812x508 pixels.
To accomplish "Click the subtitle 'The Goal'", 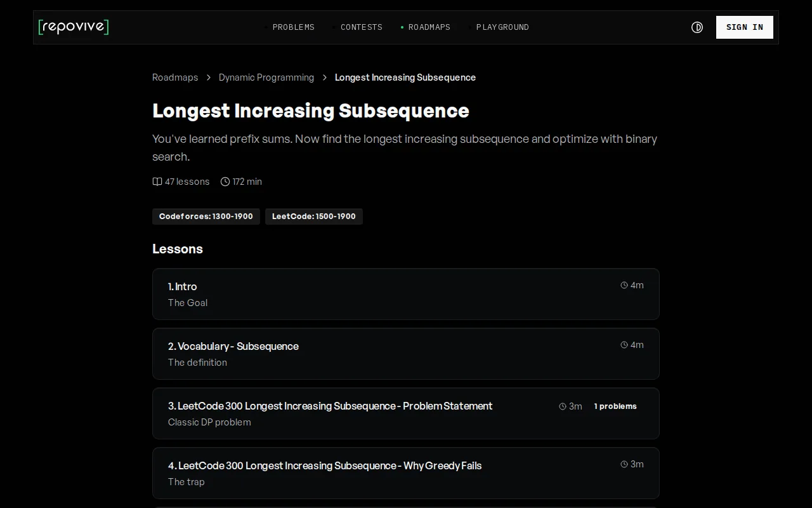I will coord(188,303).
